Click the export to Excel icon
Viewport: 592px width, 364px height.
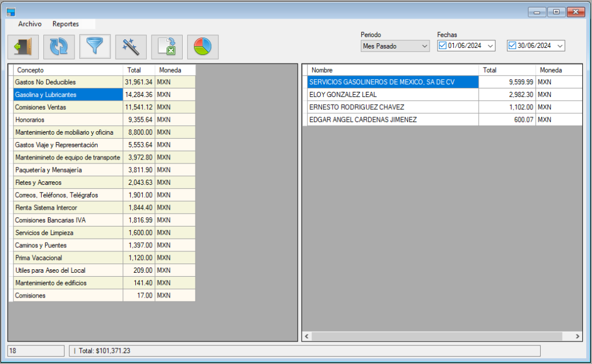click(x=167, y=47)
